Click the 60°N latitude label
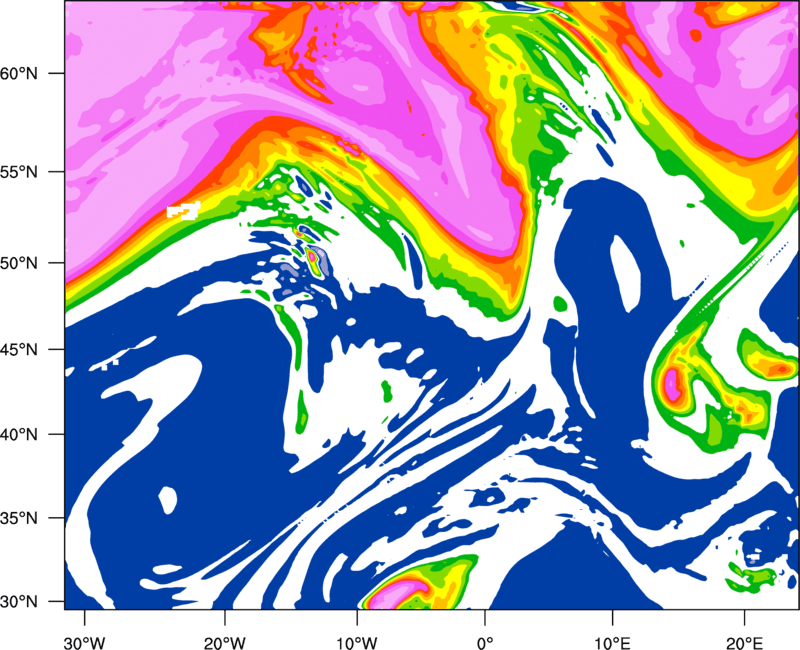 [x=19, y=73]
